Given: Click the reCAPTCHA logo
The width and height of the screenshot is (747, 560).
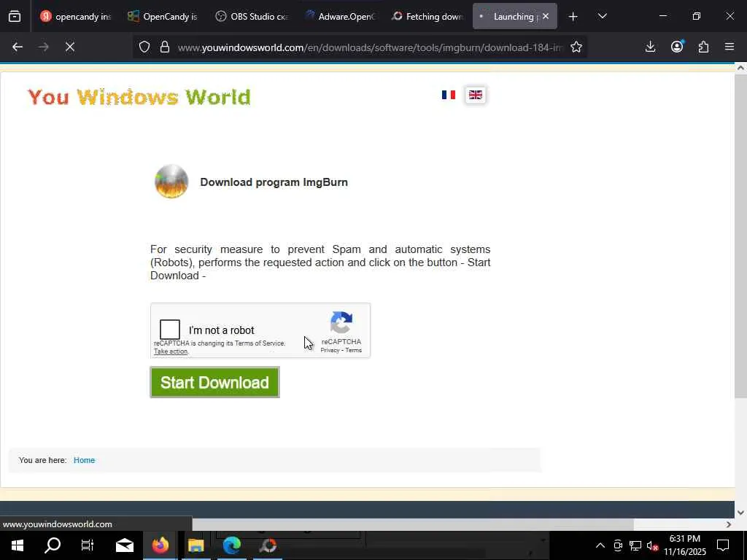Looking at the screenshot, I should pyautogui.click(x=341, y=322).
